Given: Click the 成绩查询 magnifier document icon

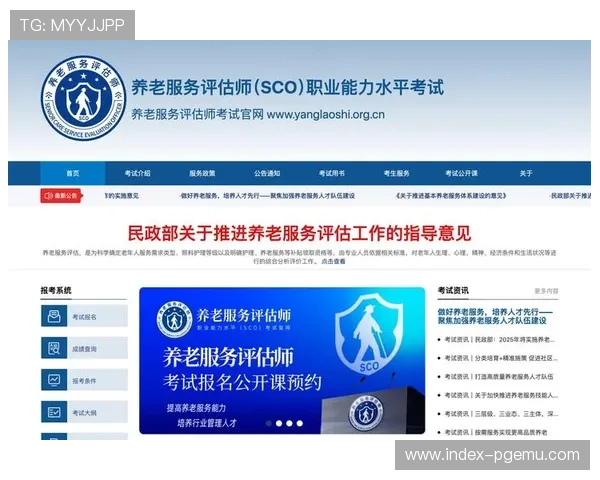Looking at the screenshot, I should [x=54, y=348].
